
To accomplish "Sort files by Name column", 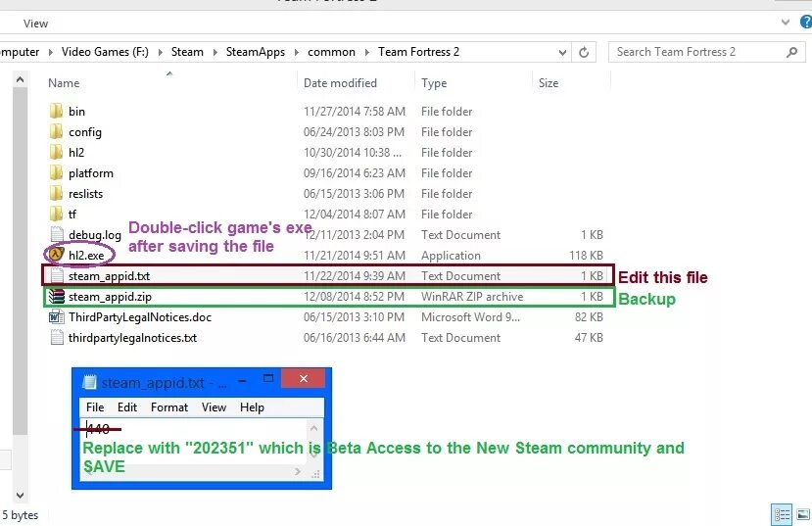I will pyautogui.click(x=64, y=83).
